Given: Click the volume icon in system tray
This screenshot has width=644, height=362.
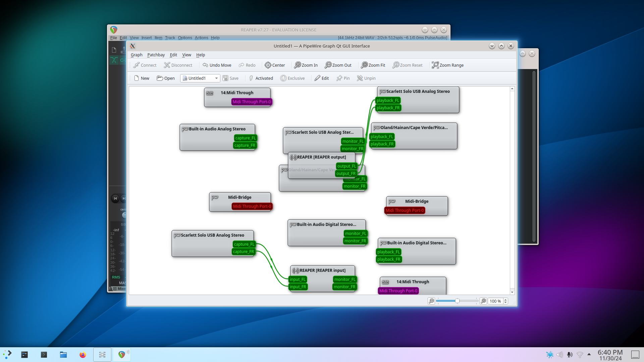Looking at the screenshot, I should click(559, 354).
